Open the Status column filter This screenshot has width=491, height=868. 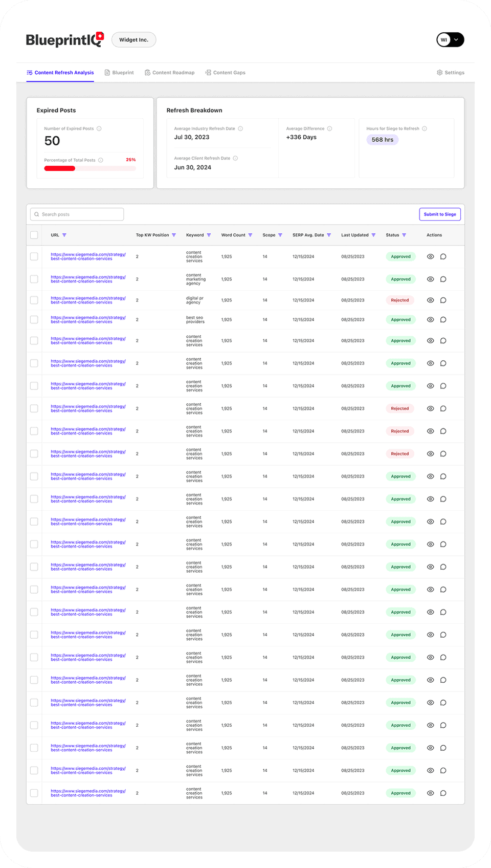(x=404, y=235)
